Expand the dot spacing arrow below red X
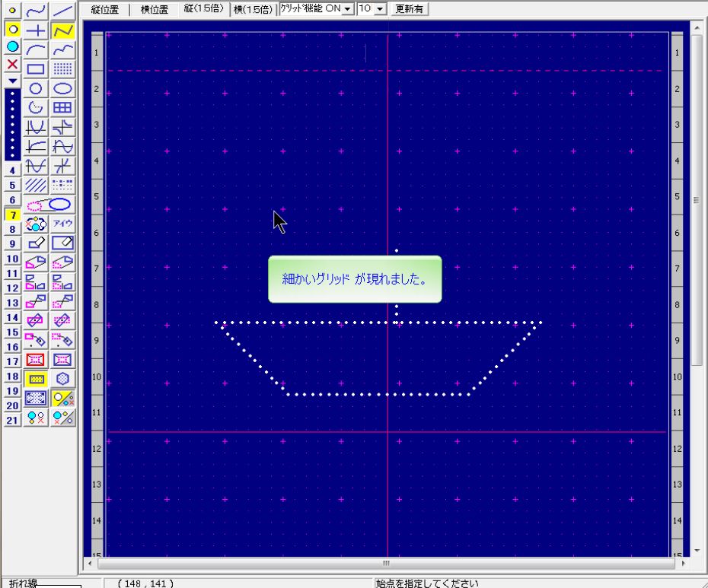The height and width of the screenshot is (588, 708). click(x=12, y=80)
